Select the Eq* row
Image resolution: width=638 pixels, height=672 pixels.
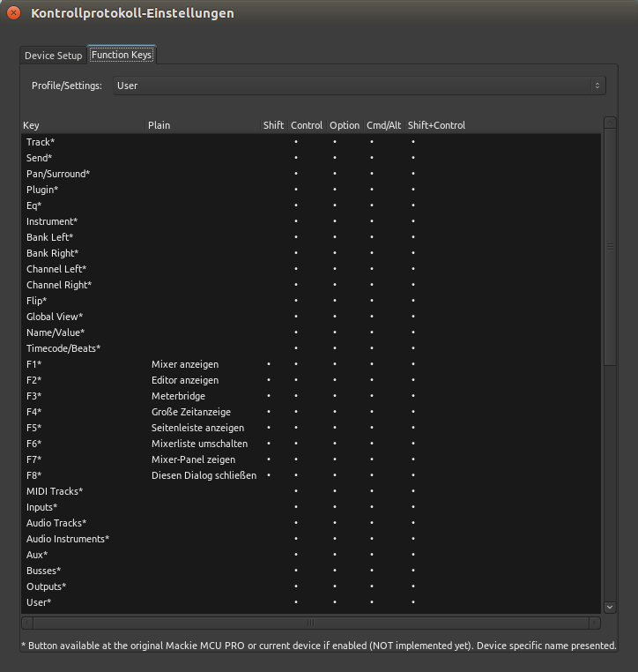pos(311,205)
